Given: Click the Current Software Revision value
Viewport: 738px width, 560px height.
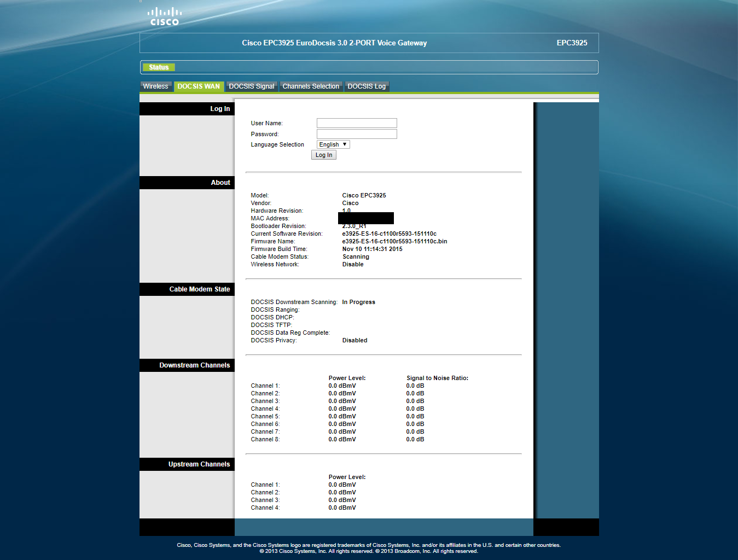Looking at the screenshot, I should pos(390,234).
